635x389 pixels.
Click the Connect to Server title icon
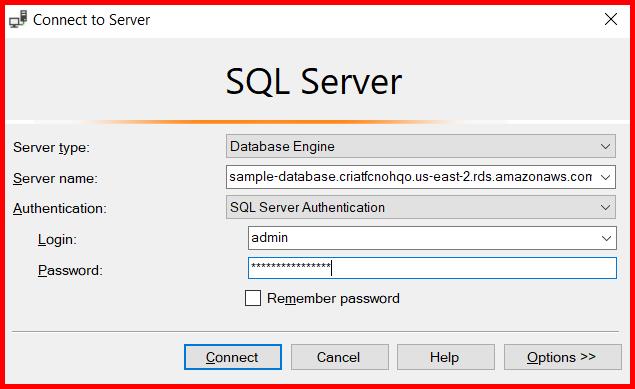coord(18,19)
